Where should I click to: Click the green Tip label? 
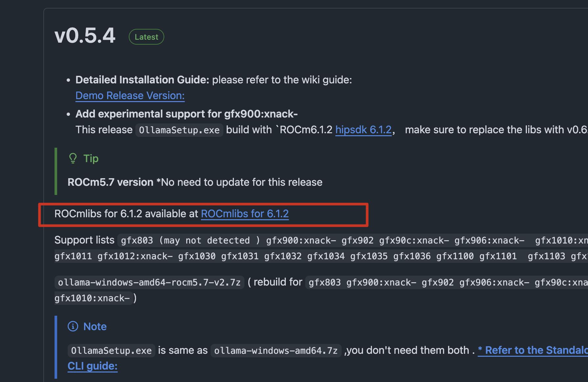click(x=91, y=159)
